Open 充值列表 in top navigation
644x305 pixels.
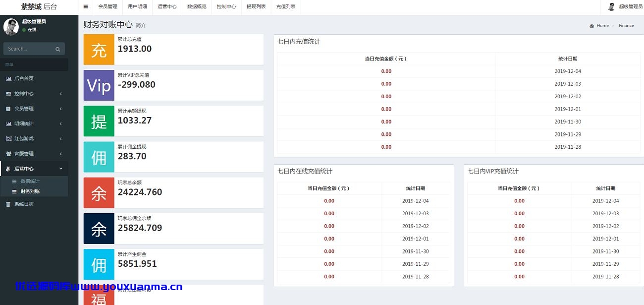click(x=286, y=6)
